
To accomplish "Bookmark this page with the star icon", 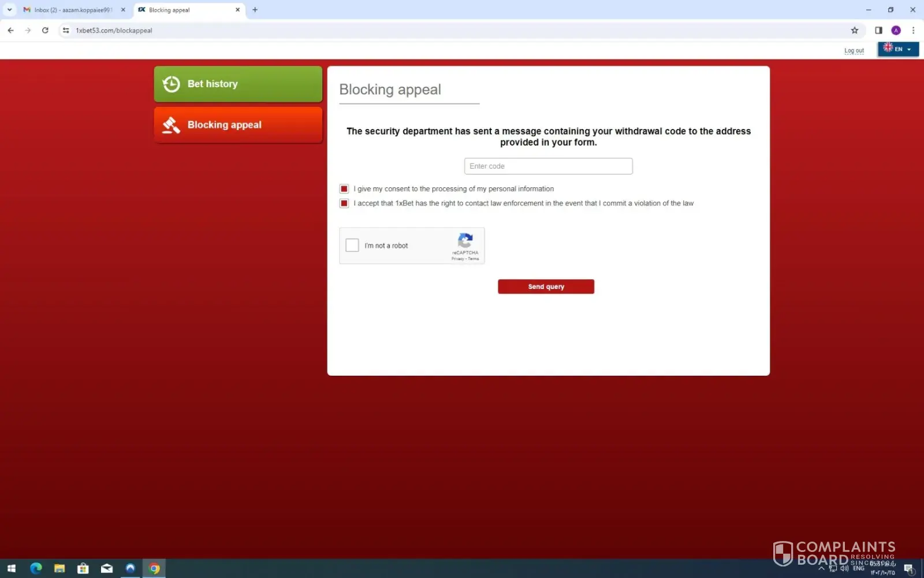I will 854,31.
